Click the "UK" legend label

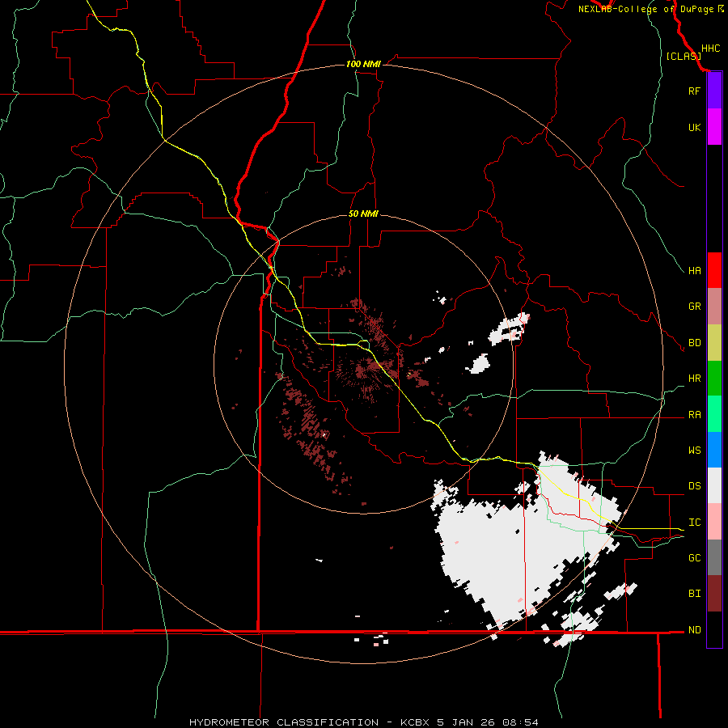point(694,127)
